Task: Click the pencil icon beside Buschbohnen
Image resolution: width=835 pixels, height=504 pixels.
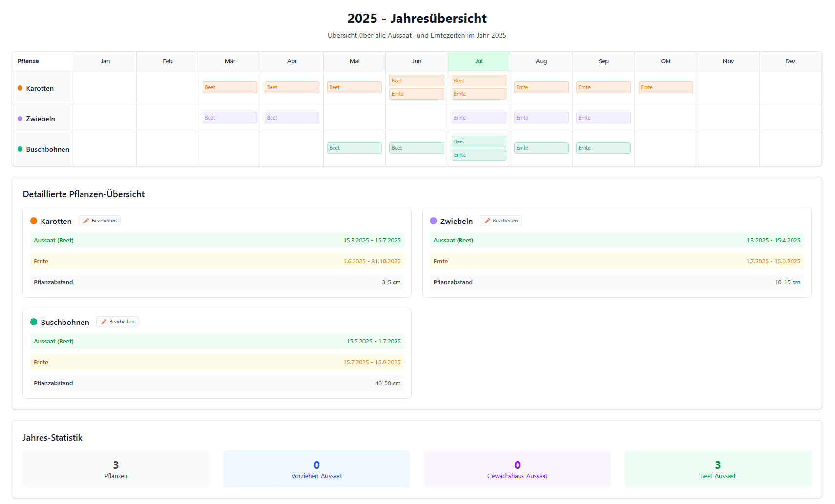Action: [x=104, y=322]
